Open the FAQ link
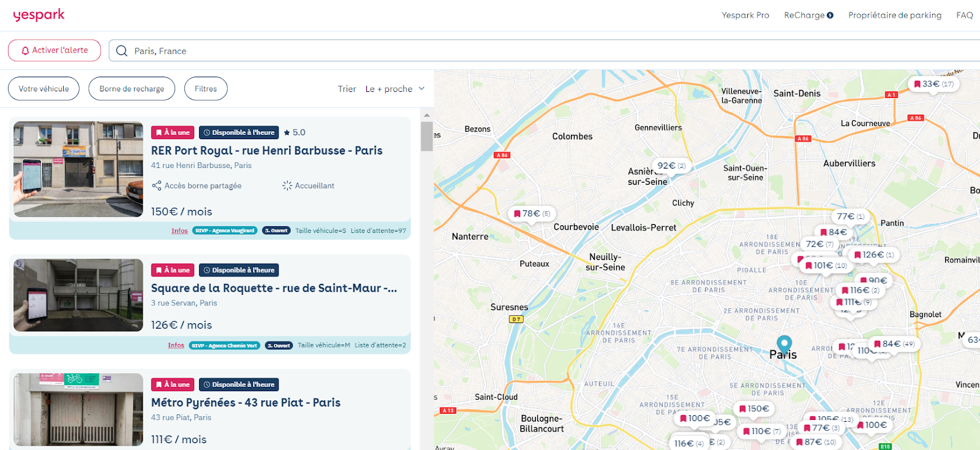The image size is (980, 450). tap(964, 15)
